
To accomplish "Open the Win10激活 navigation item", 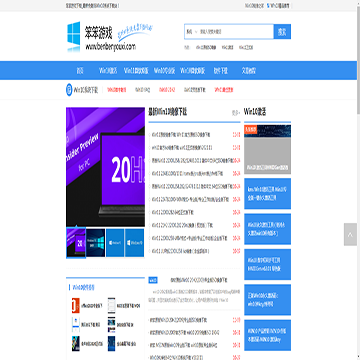I will pos(108,70).
